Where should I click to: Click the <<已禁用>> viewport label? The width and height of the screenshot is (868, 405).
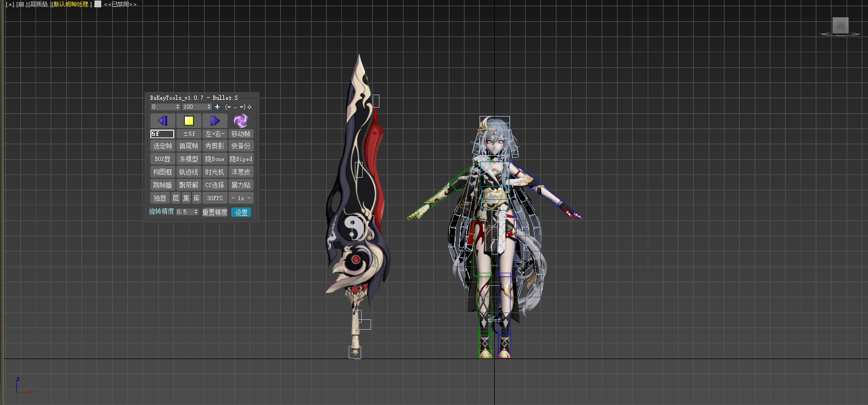point(120,4)
